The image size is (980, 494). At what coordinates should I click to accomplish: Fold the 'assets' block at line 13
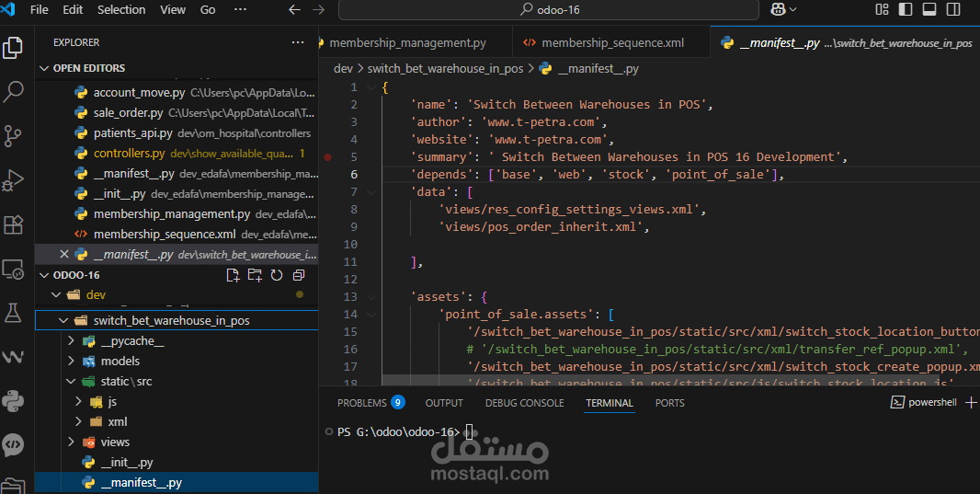click(x=370, y=297)
